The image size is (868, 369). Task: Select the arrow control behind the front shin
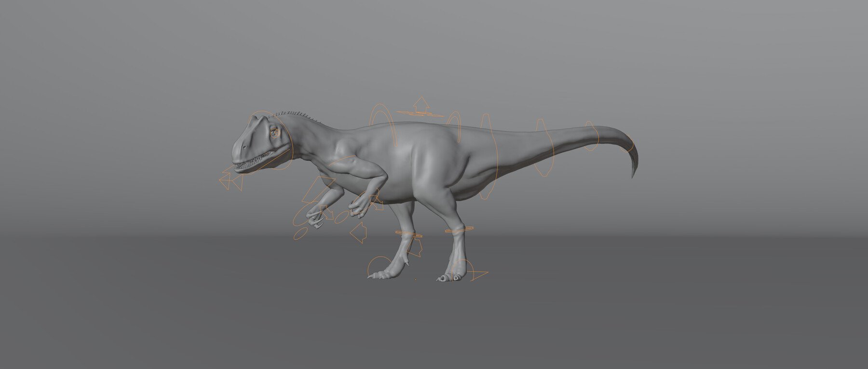[x=415, y=247]
